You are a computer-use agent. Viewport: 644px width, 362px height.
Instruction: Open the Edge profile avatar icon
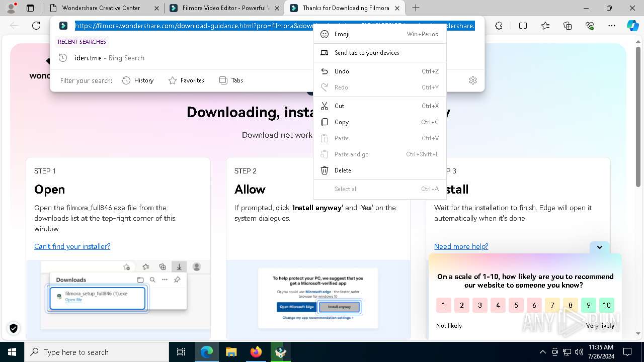[11, 8]
